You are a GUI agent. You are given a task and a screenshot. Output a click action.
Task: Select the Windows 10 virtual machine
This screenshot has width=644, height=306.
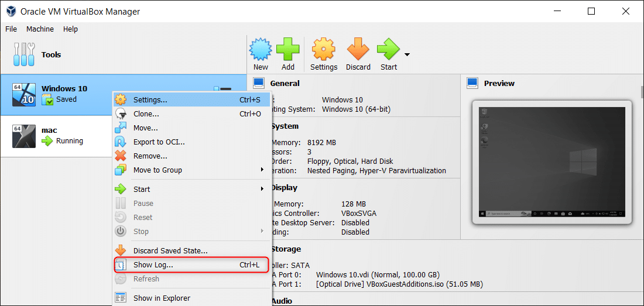123,95
